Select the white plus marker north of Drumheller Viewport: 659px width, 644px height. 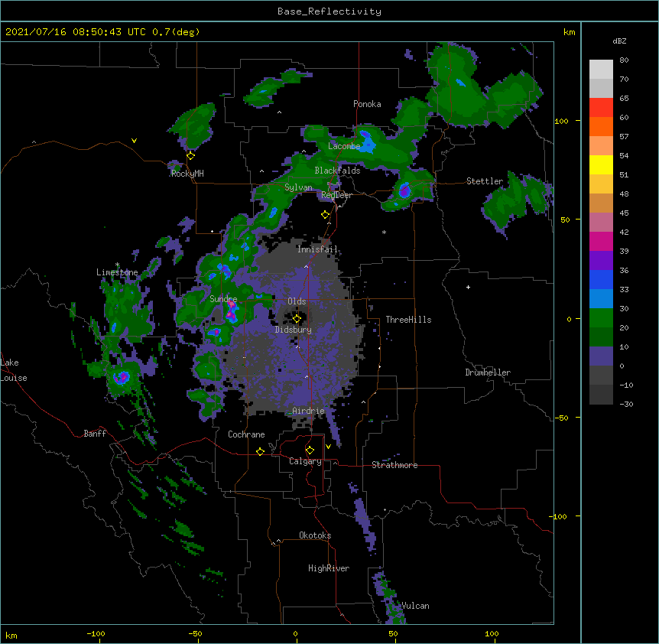click(x=468, y=287)
